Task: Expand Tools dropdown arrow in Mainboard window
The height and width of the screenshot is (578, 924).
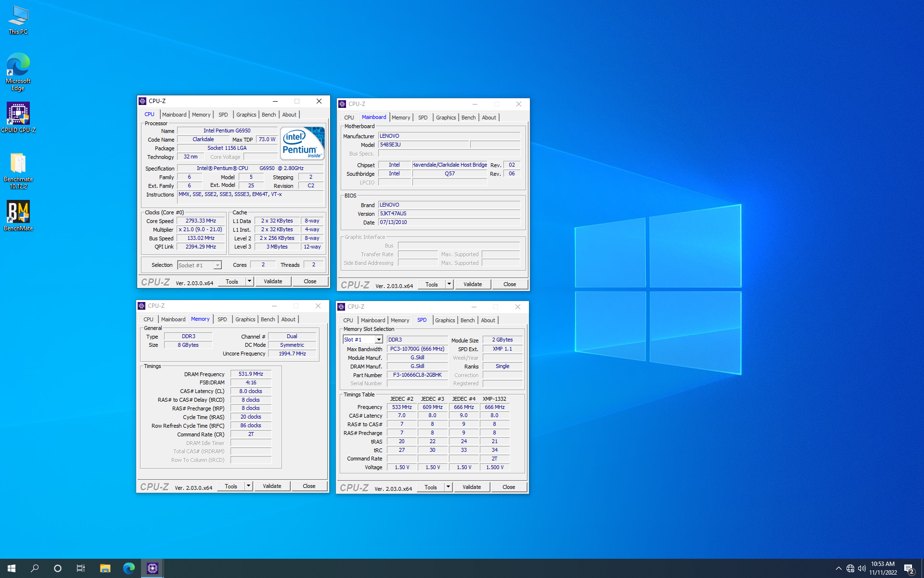Action: click(x=449, y=284)
